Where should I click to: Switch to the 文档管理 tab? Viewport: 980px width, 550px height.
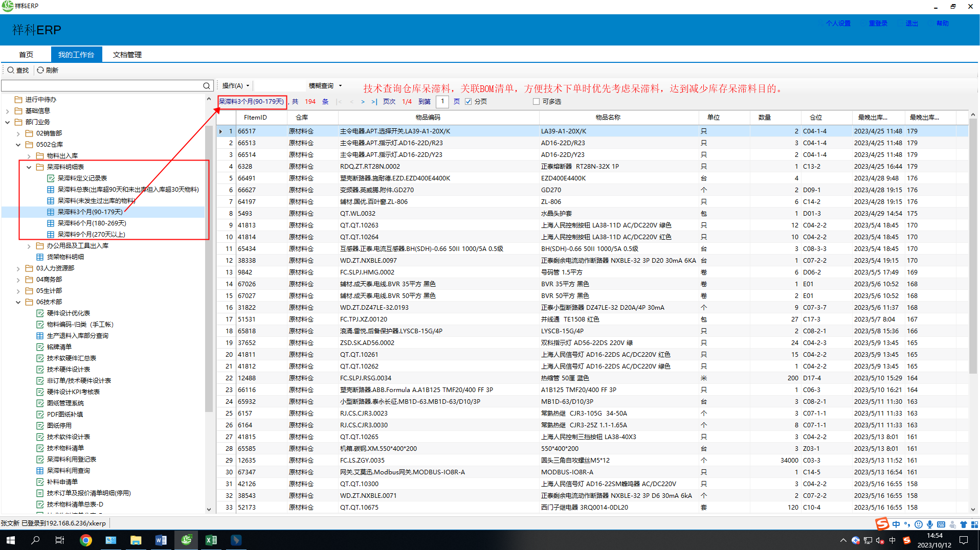click(x=127, y=55)
